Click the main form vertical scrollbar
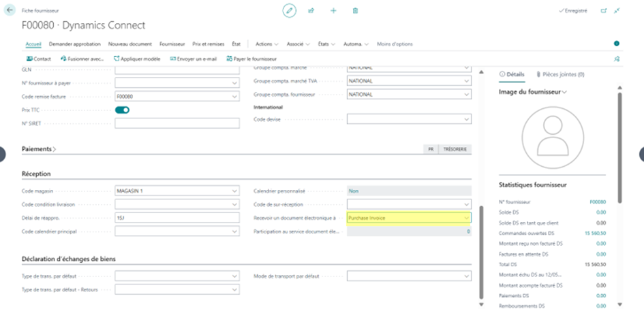This screenshot has width=644, height=322. (x=481, y=252)
